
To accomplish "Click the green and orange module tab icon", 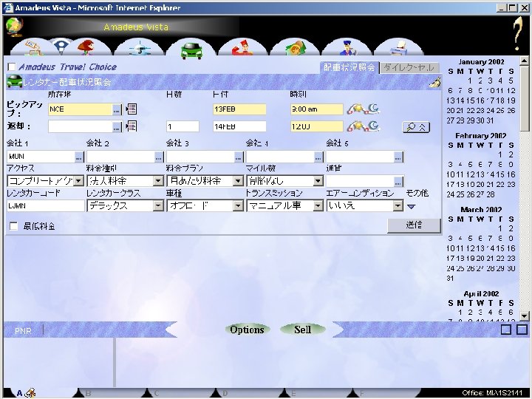I will pos(296,48).
